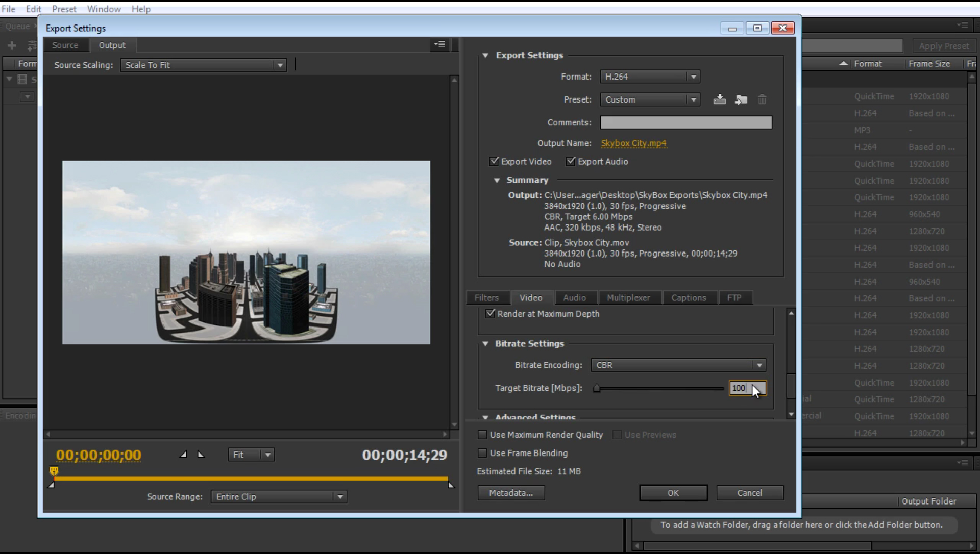
Task: Delete the Custom preset
Action: pyautogui.click(x=762, y=99)
